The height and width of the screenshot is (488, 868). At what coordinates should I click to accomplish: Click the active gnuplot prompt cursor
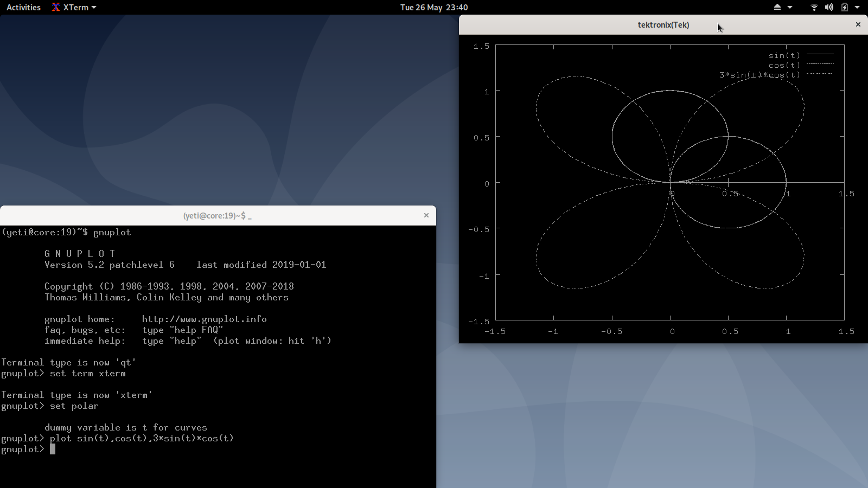click(53, 449)
